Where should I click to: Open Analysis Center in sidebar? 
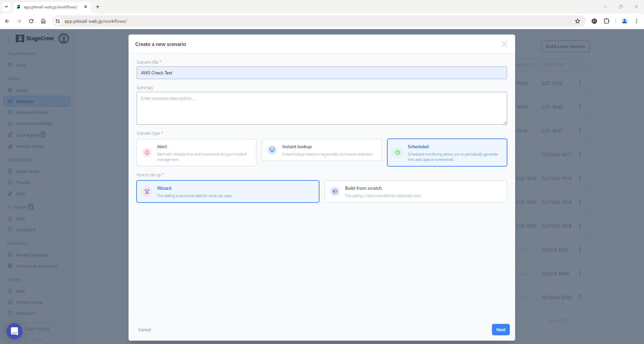point(30,147)
